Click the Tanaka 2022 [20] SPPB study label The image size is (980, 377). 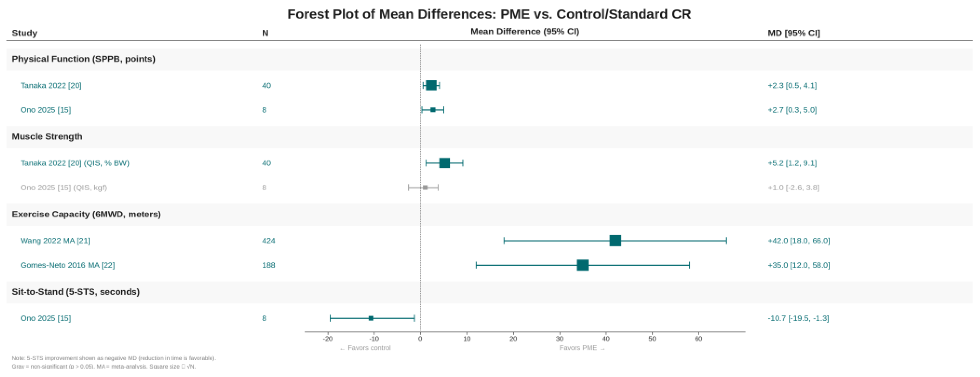click(x=51, y=85)
